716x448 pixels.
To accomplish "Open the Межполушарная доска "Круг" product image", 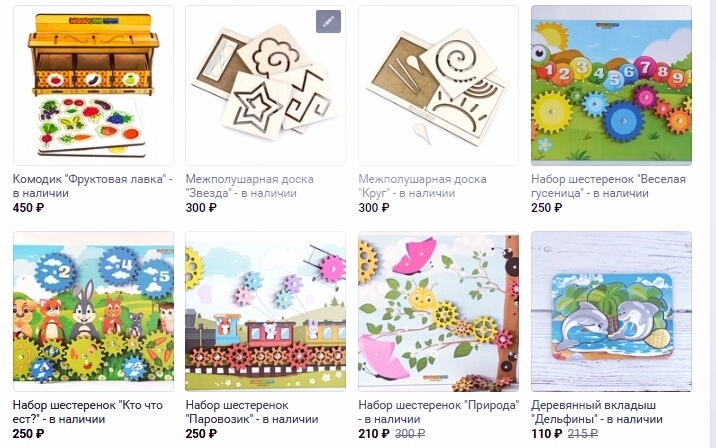I will 438,85.
